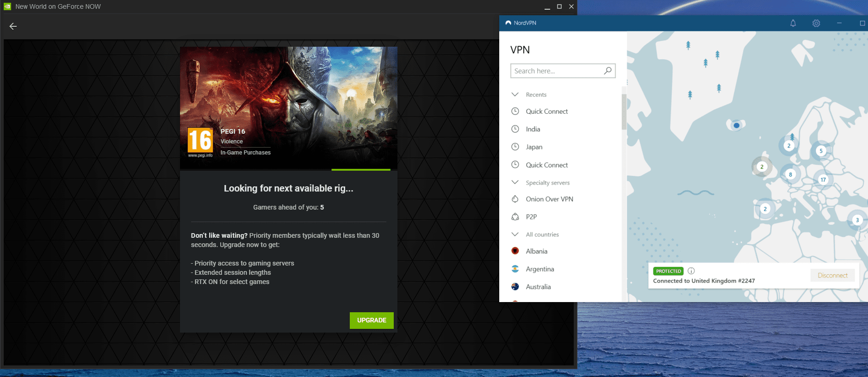The height and width of the screenshot is (377, 868).
Task: Click the Onion Over VPN icon
Action: pos(515,199)
